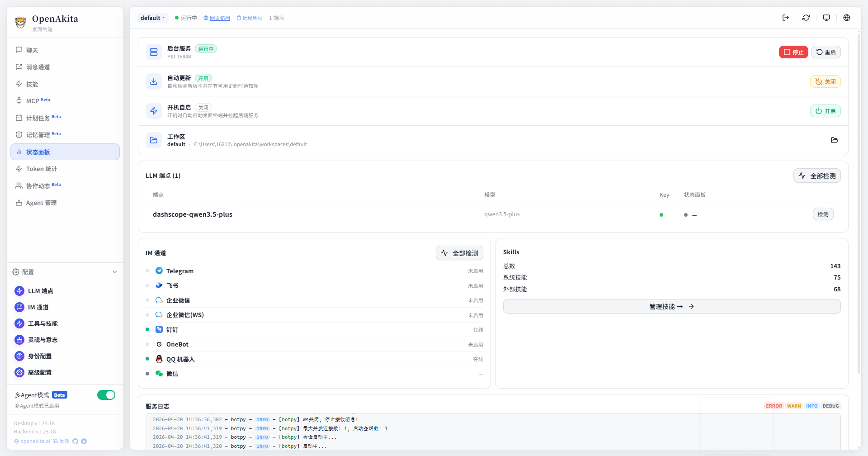Click the 飞书 channel icon
The image size is (868, 456).
(159, 285)
